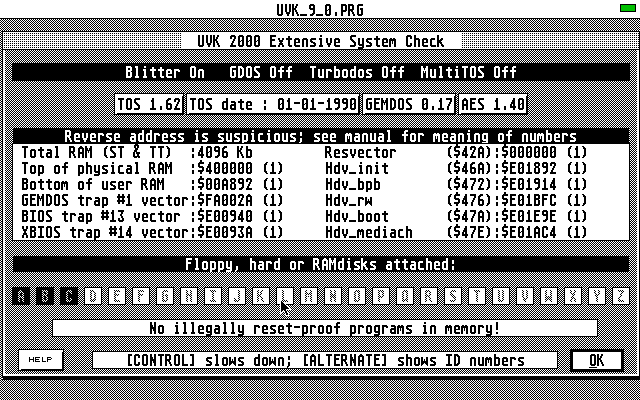
Task: Click XBIOS trap #14 vector value $E0093A
Action: [x=224, y=232]
